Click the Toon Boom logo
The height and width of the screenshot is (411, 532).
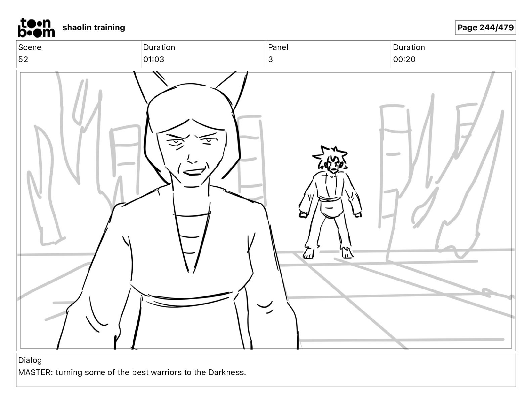[36, 28]
